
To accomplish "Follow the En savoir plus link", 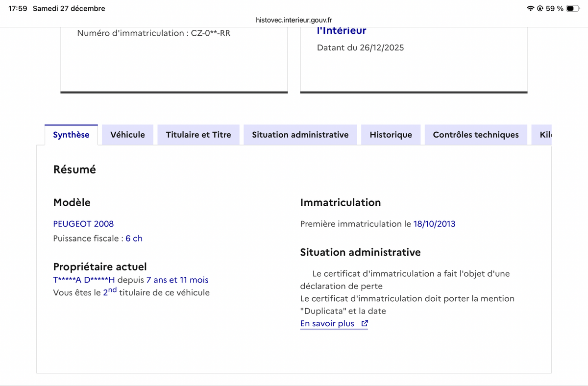I will [x=327, y=323].
